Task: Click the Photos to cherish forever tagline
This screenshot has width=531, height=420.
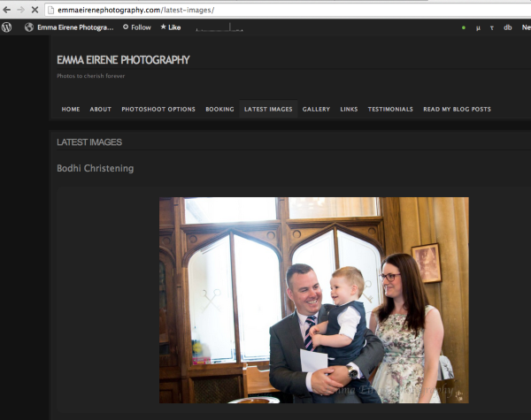Action: [91, 76]
